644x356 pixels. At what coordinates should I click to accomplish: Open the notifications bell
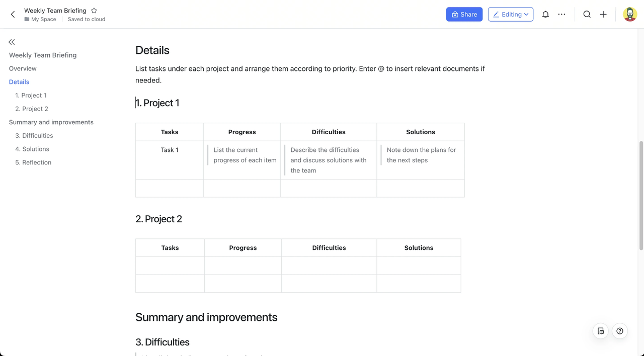[x=545, y=15]
